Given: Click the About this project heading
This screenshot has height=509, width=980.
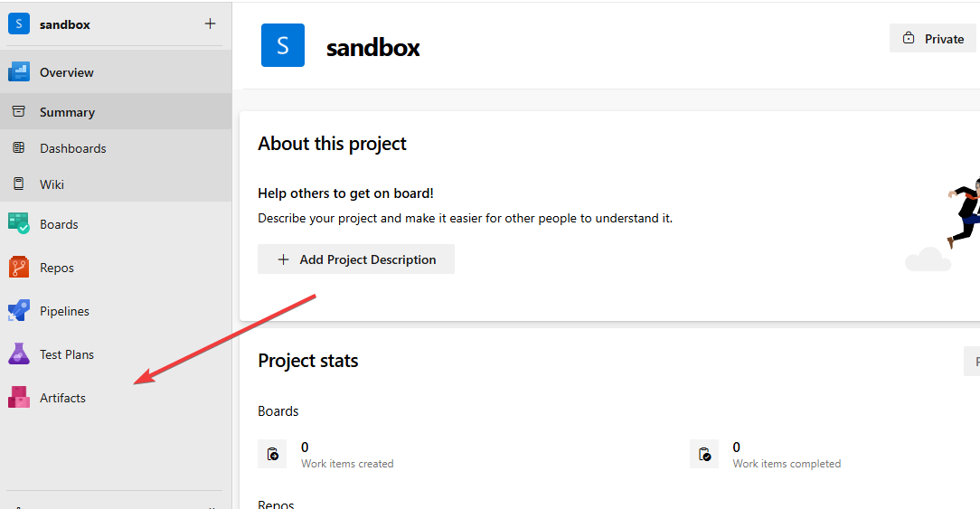Looking at the screenshot, I should pos(332,144).
